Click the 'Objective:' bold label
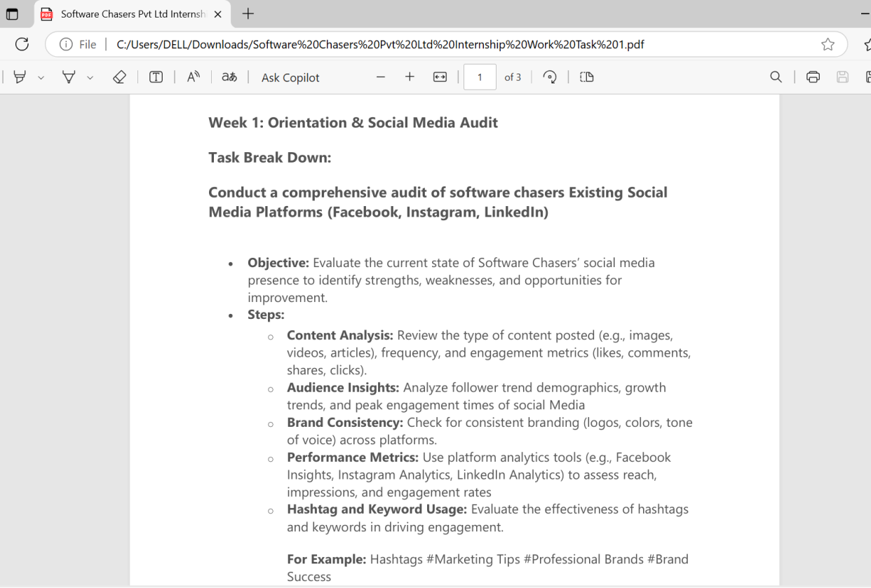The image size is (871, 588). click(278, 263)
